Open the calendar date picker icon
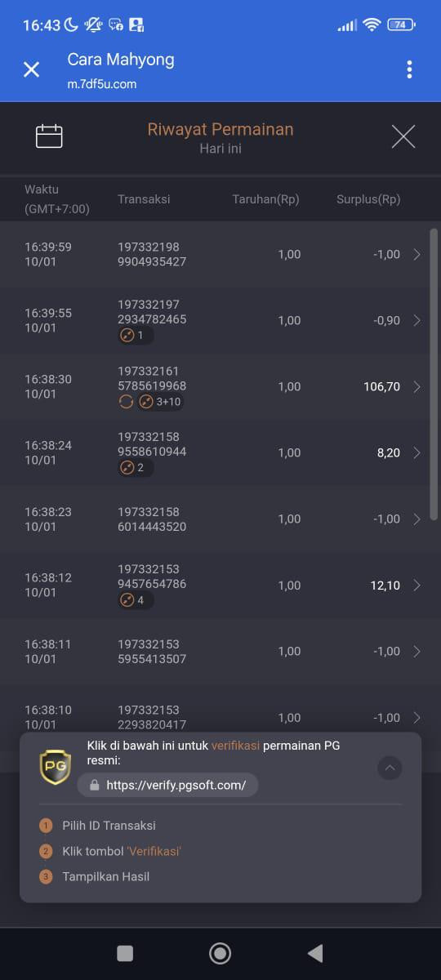The height and width of the screenshot is (980, 441). click(x=49, y=136)
